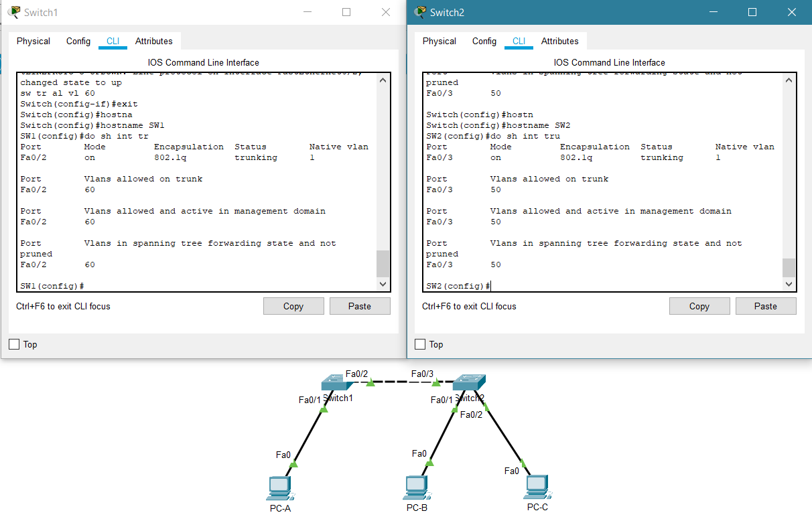This screenshot has width=812, height=529.
Task: Open the Attributes tab in Switch1
Action: pyautogui.click(x=153, y=41)
